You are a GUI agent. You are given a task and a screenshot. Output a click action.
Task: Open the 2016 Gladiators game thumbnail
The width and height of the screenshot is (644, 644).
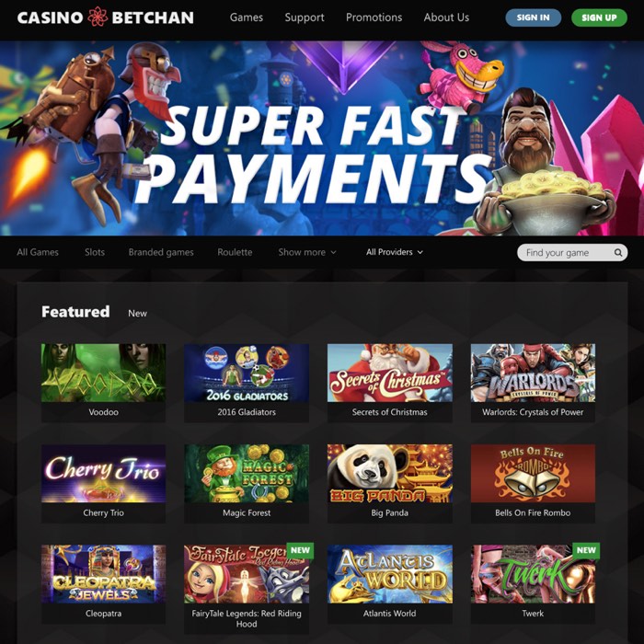247,373
